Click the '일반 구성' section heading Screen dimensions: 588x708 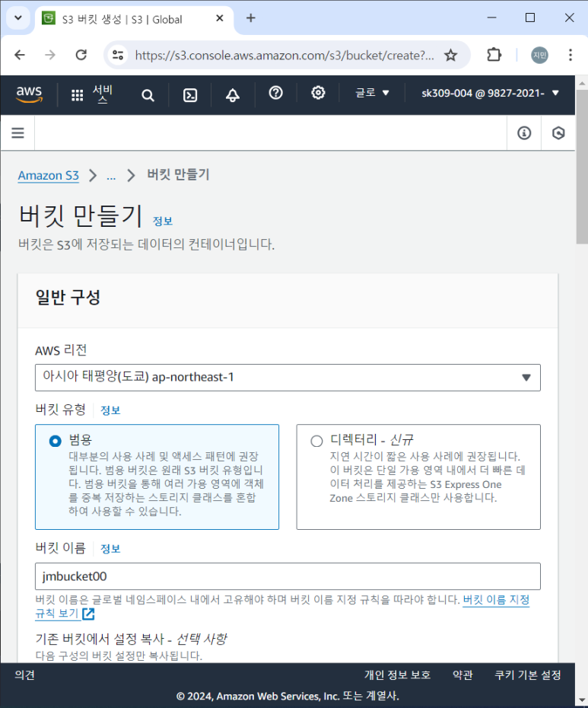pyautogui.click(x=68, y=297)
